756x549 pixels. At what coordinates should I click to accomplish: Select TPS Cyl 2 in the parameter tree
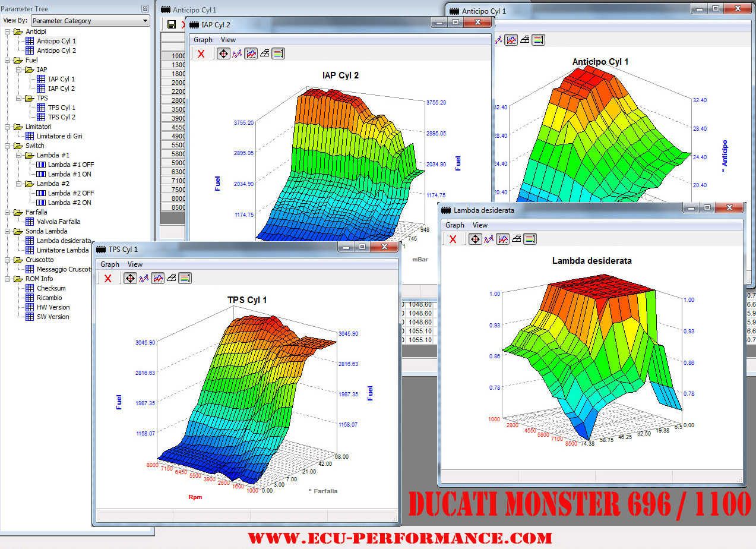(62, 117)
